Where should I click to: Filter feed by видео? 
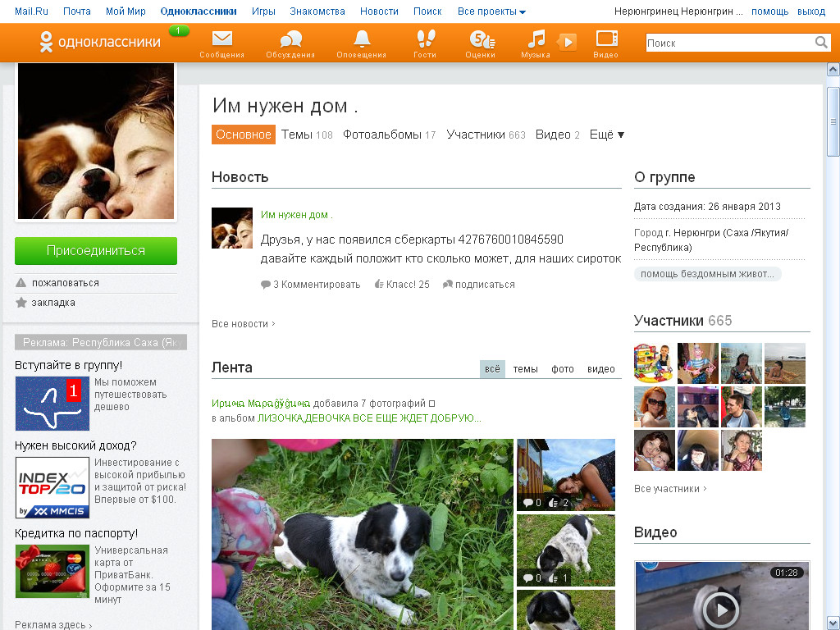[600, 369]
